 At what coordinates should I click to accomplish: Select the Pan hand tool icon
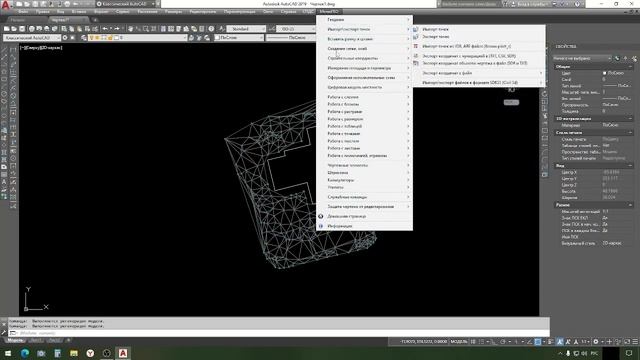[x=131, y=29]
